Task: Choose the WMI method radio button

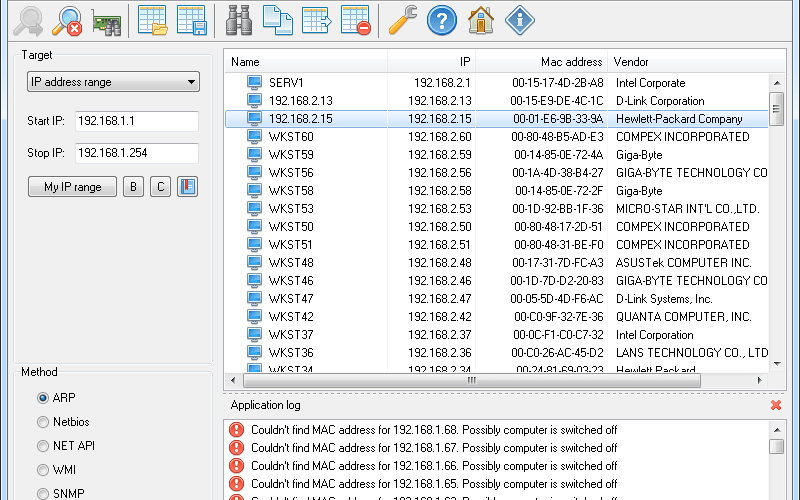Action: 43,469
